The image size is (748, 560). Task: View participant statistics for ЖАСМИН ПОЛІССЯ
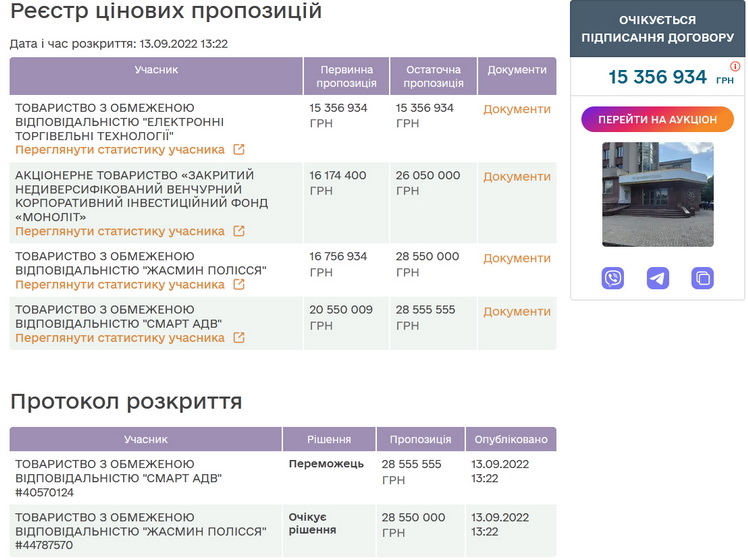pyautogui.click(x=120, y=285)
